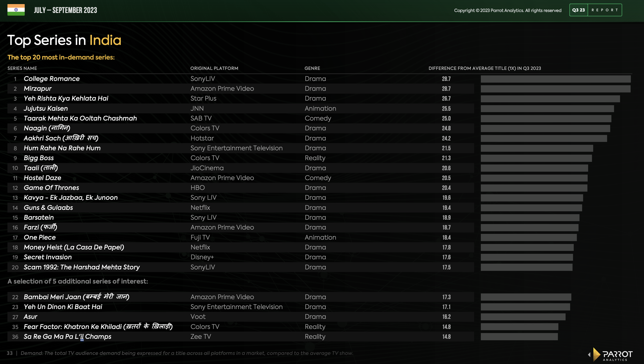Click Taarak Mehta Ka Ooltah Chashmah

coord(80,118)
